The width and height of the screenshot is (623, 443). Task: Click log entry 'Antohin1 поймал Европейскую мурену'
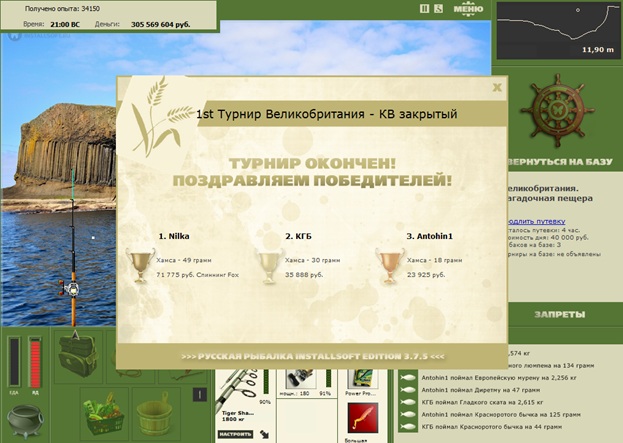[499, 378]
